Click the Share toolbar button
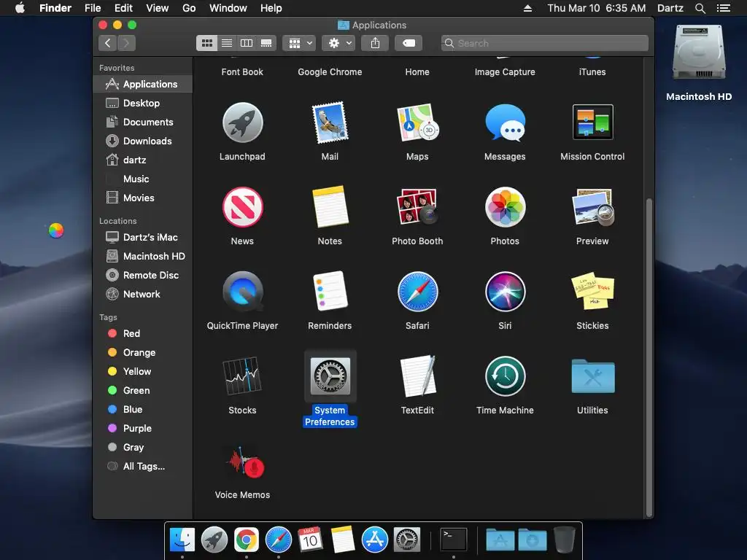This screenshot has width=747, height=560. tap(375, 43)
